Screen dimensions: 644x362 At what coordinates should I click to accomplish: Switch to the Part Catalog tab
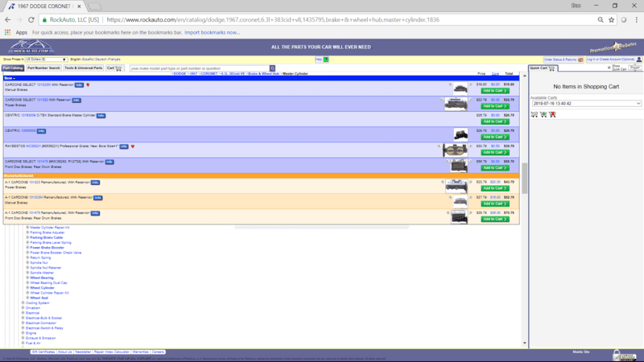(13, 68)
